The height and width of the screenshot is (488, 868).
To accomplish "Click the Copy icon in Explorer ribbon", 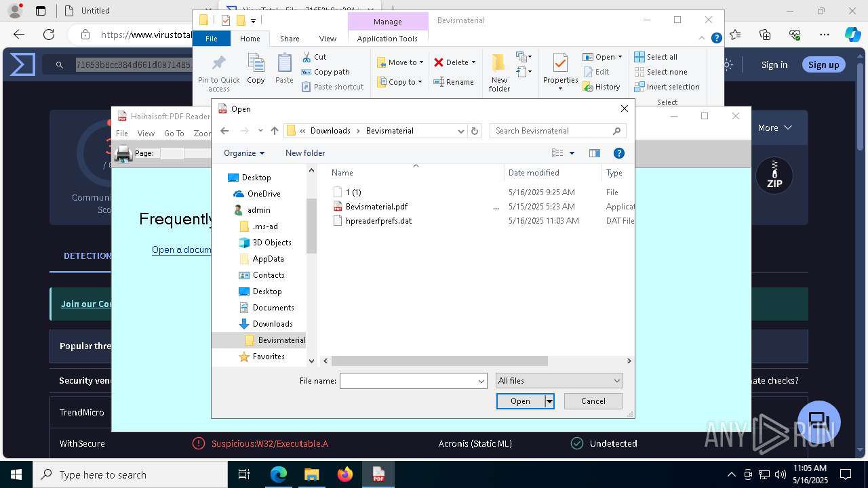I will (x=256, y=68).
